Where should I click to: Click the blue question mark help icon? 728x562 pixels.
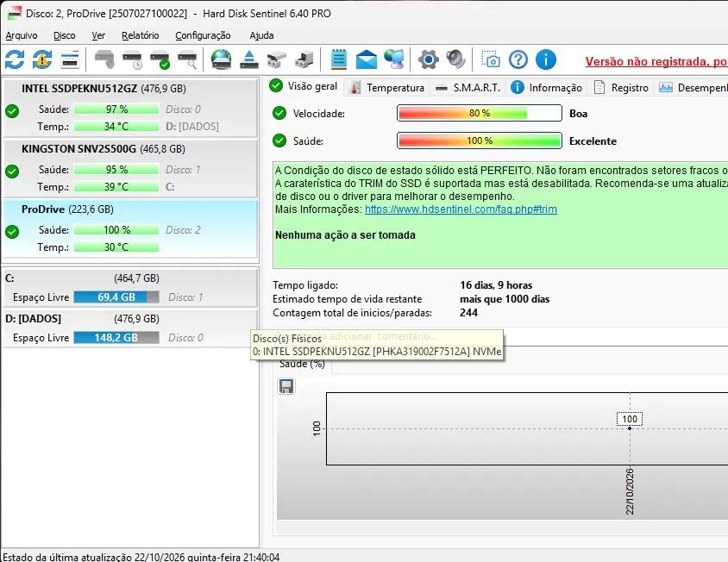click(x=518, y=59)
